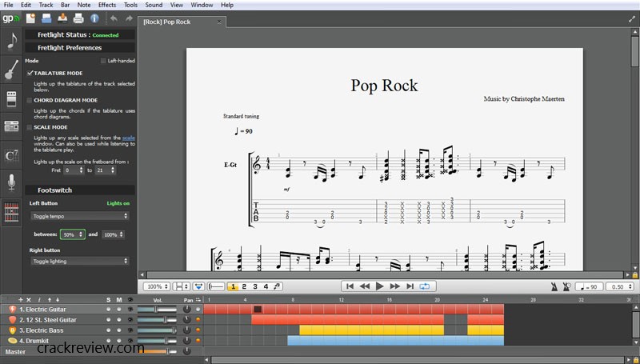Toggle the loop playback button

(x=425, y=286)
